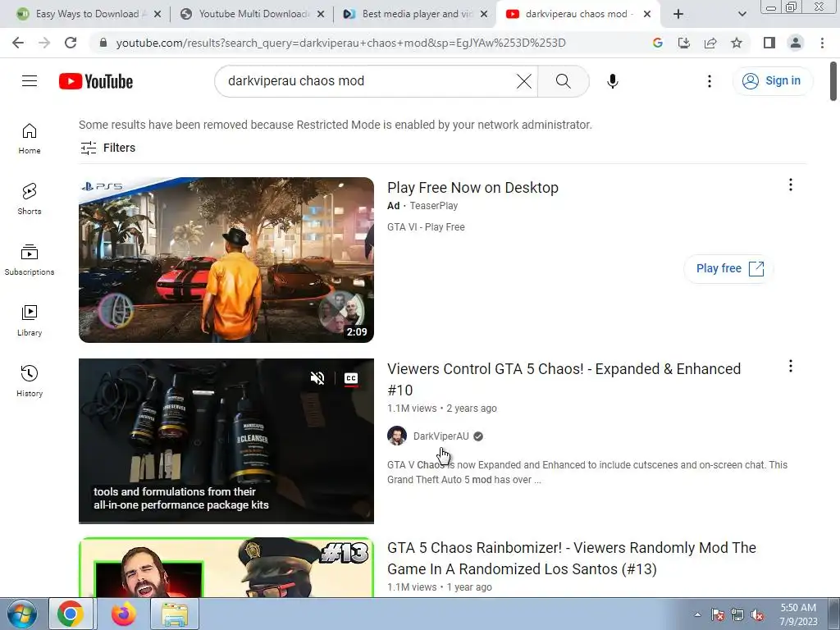
Task: Go to the YouTube logo homepage
Action: click(x=96, y=81)
